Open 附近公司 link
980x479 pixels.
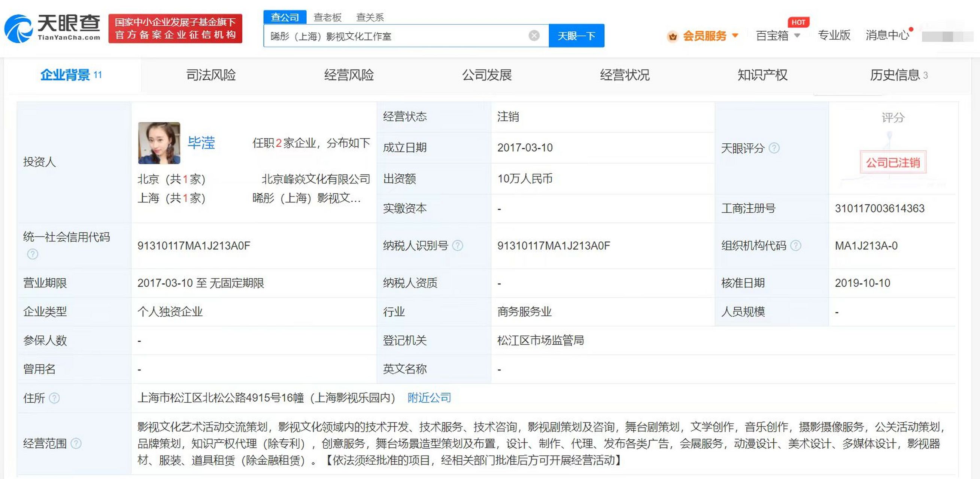[x=429, y=398]
